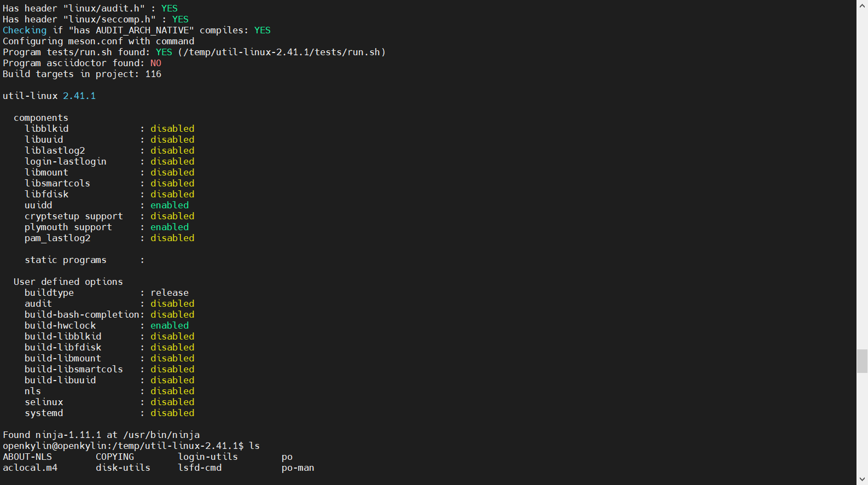Viewport: 868px width, 485px height.
Task: Click the 'pam_lastlog2' row
Action: point(109,238)
